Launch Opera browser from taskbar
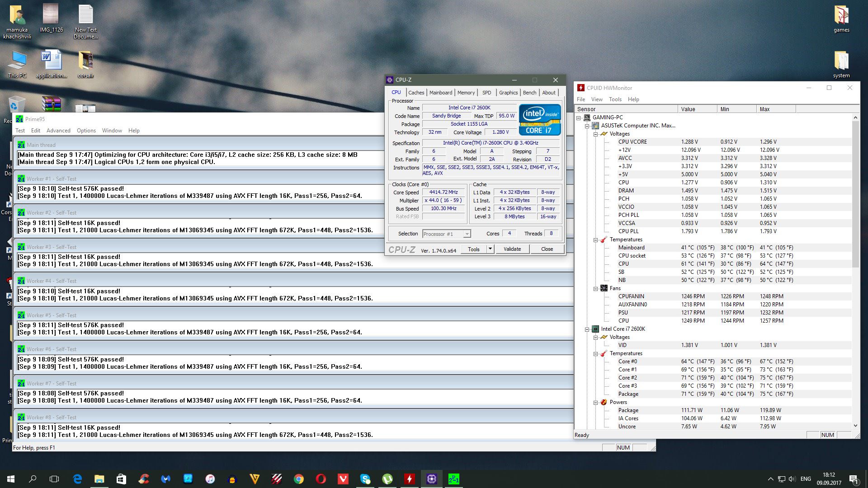868x488 pixels. (321, 479)
